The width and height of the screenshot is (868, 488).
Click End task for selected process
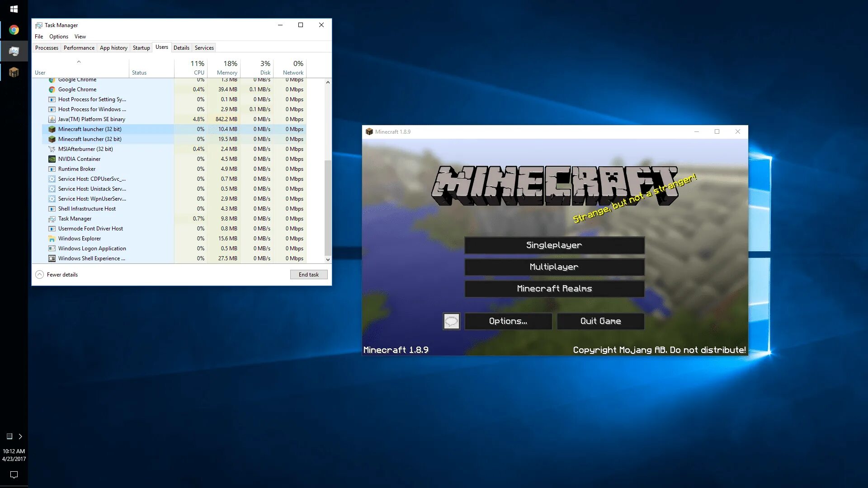[x=308, y=274]
